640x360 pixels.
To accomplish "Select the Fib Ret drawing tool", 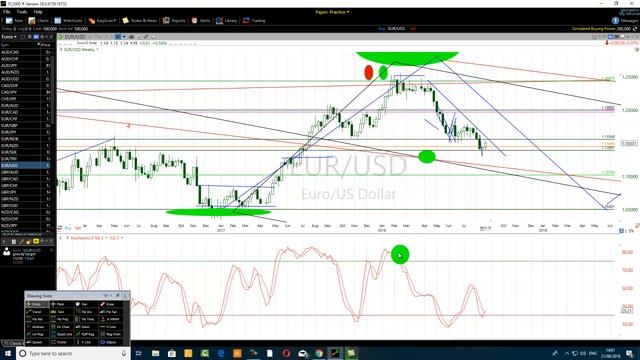I will (x=37, y=319).
